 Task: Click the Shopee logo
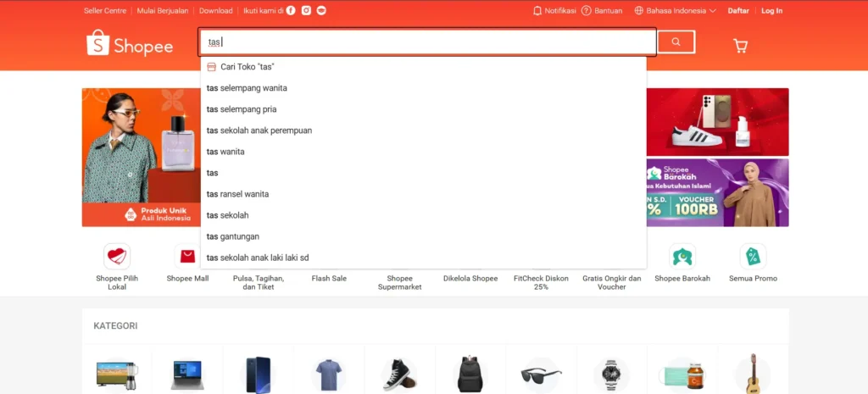pos(130,43)
